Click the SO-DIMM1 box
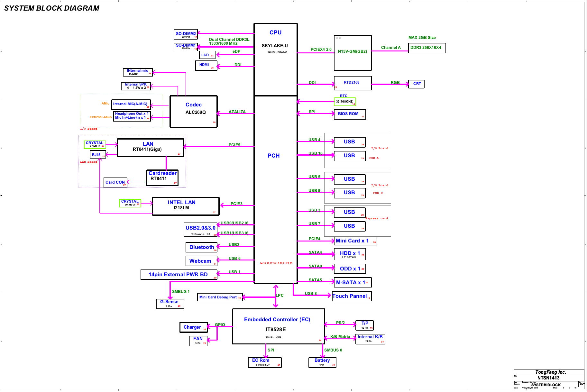587x392 pixels. (186, 47)
